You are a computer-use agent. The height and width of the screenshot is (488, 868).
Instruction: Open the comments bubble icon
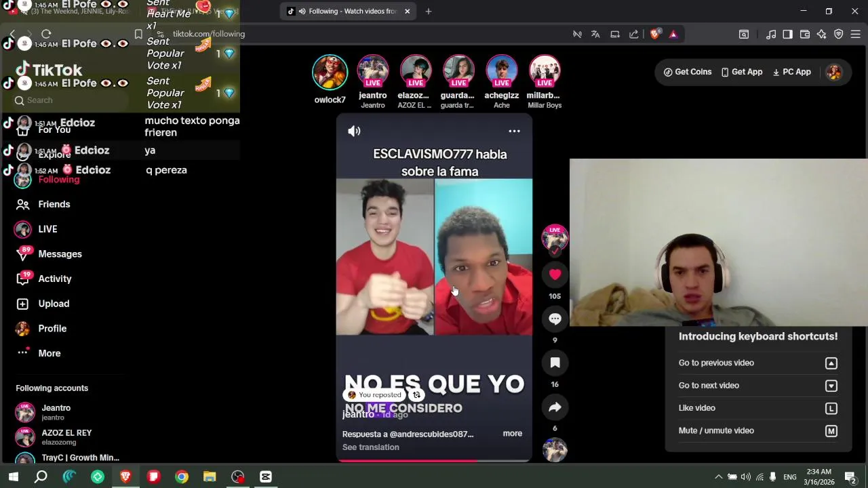pos(555,319)
